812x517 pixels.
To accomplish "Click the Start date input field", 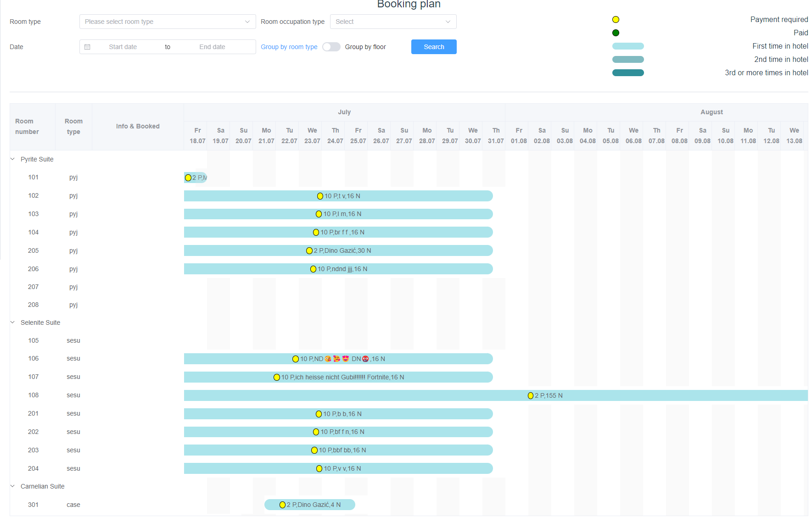I will tap(123, 47).
